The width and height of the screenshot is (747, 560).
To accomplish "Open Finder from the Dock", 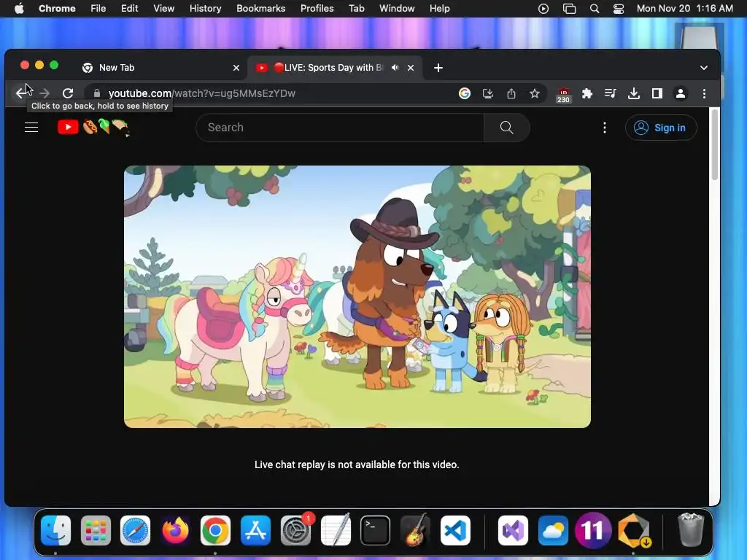I will click(55, 531).
